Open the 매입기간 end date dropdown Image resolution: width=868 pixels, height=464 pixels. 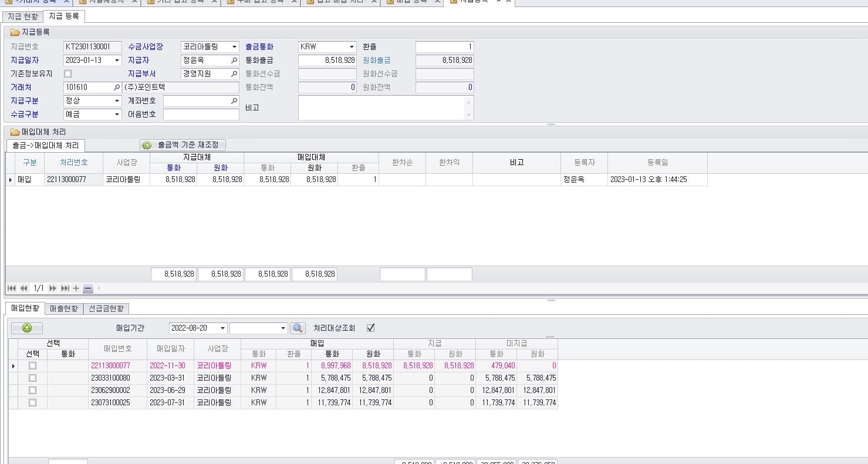(283, 328)
